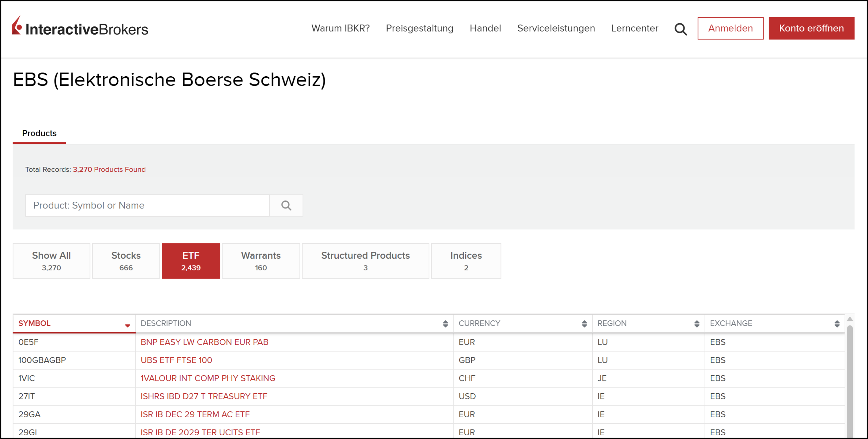Expand the Serviceleistungen menu

(x=556, y=28)
